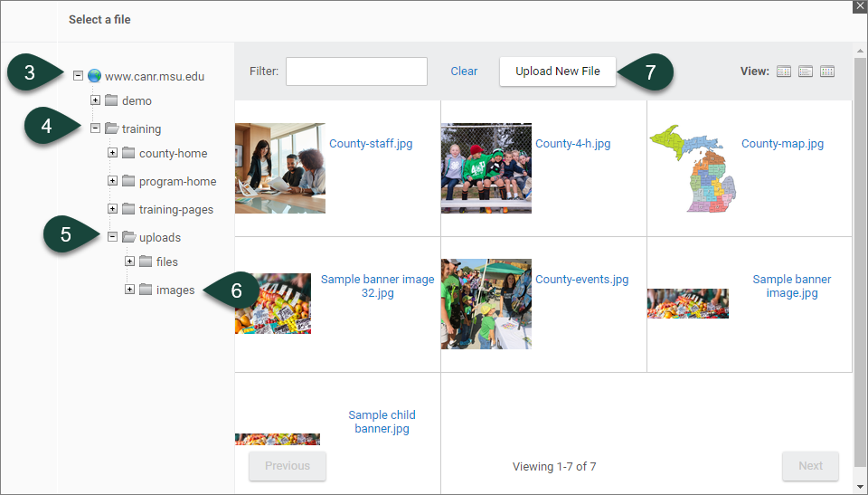Collapse the training folder node
868x495 pixels.
(x=95, y=129)
